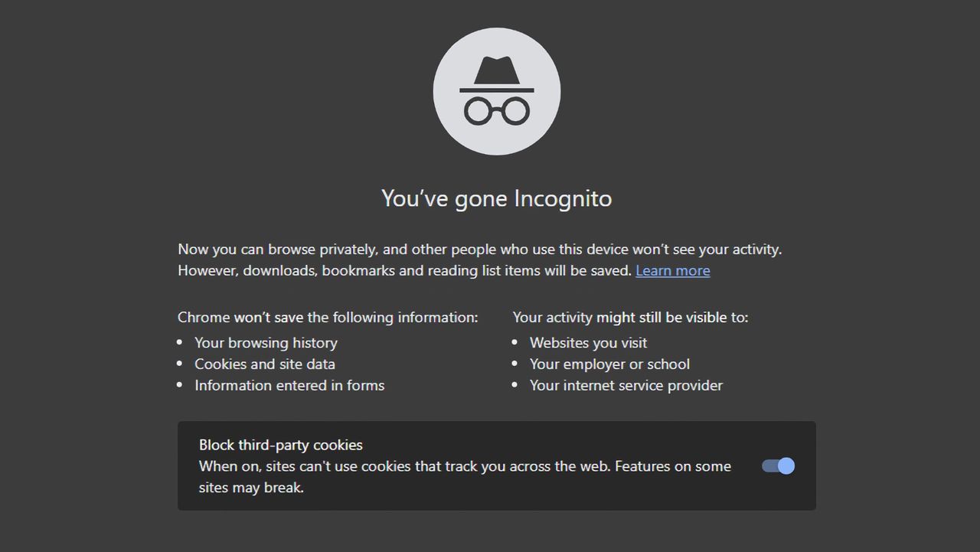Click the dark Block third-party cookies card
The width and height of the screenshot is (980, 552).
(496, 465)
